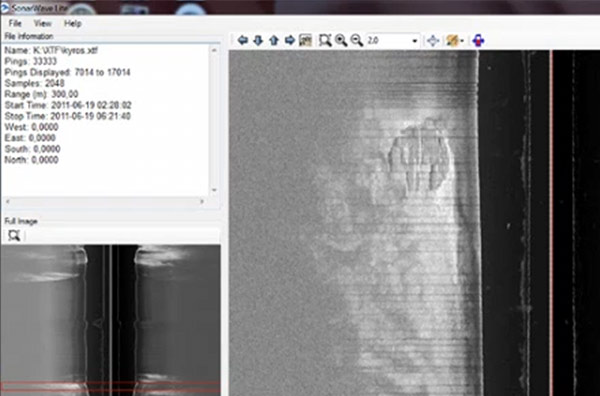Viewport: 600px width, 396px height.
Task: Click the File Information scrollbar up arrow
Action: [x=214, y=50]
